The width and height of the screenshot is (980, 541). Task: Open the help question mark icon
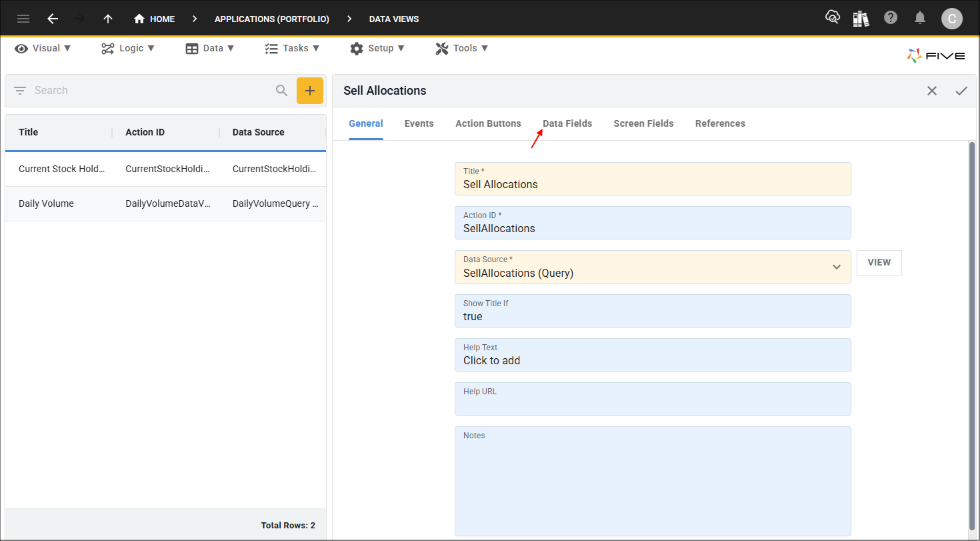pyautogui.click(x=891, y=18)
